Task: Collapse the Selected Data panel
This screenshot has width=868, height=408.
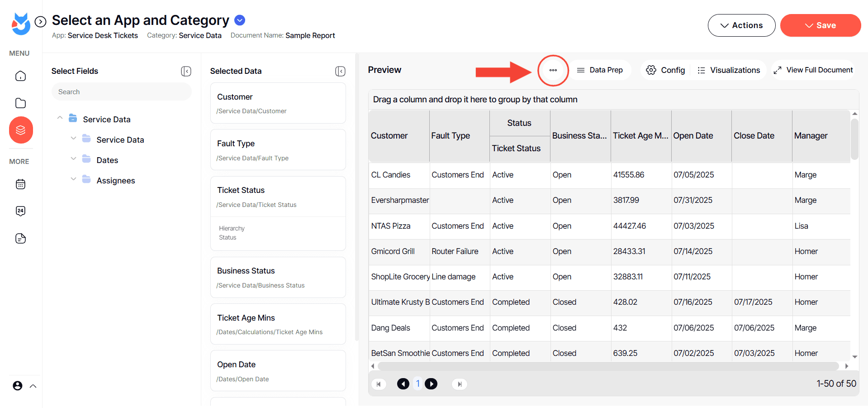Action: pyautogui.click(x=340, y=71)
